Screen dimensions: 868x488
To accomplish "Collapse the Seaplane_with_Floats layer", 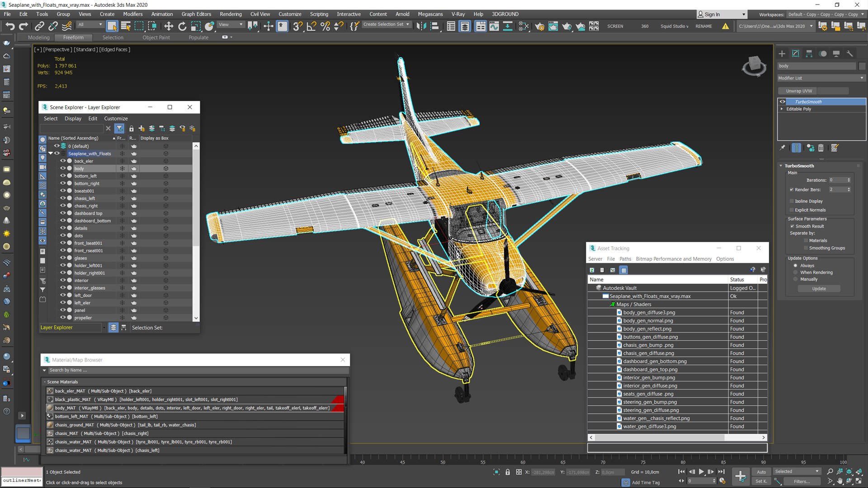I will click(x=51, y=154).
